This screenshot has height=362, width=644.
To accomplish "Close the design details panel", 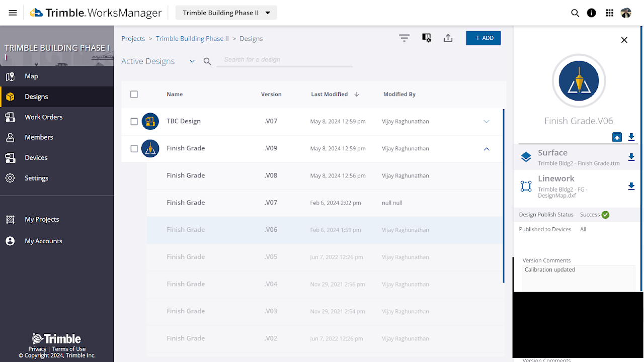I will (x=624, y=40).
